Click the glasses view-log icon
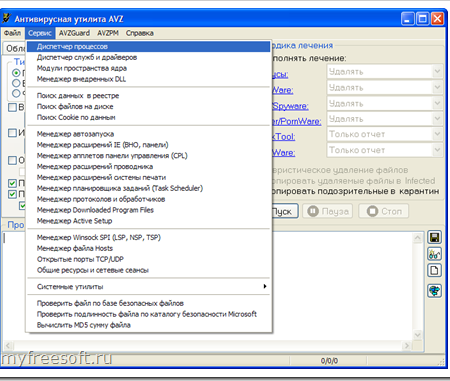Viewport: 450px width, 381px height. (434, 254)
